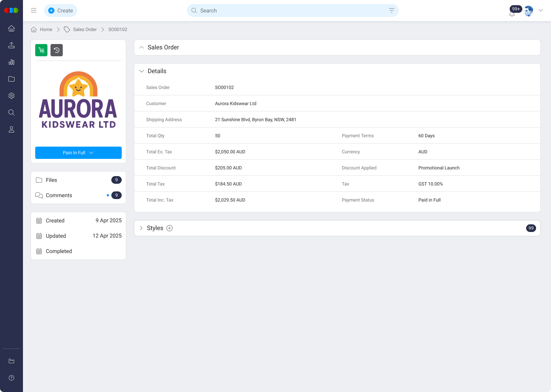Open the user profile sidebar icon
The height and width of the screenshot is (392, 551).
11,129
